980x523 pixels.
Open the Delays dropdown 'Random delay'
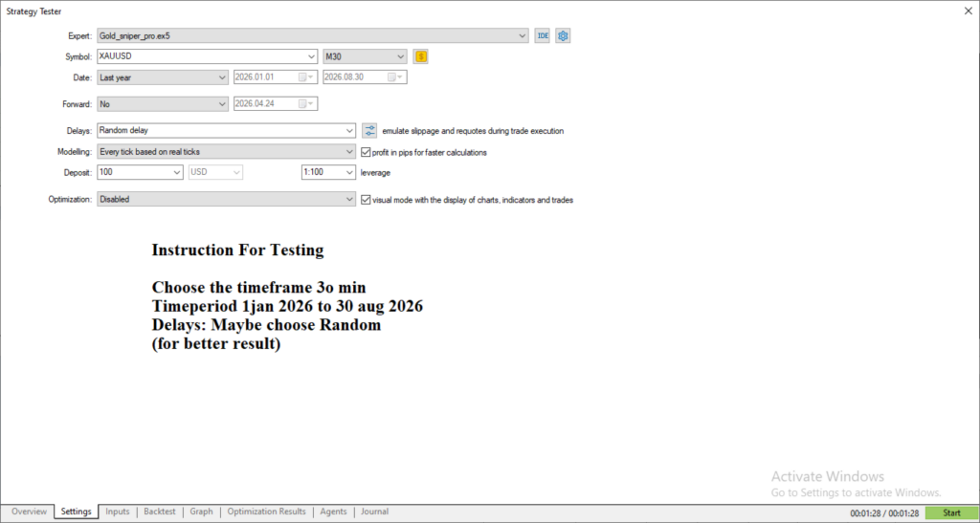pos(226,130)
